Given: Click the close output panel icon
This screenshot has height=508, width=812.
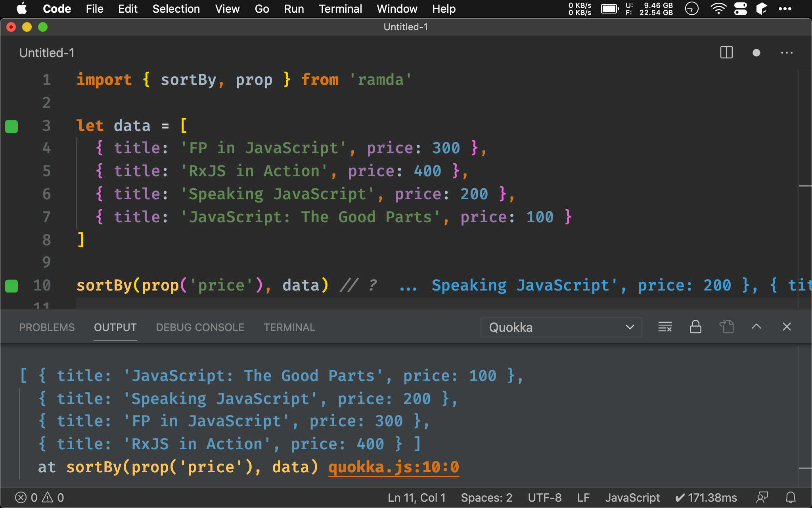Looking at the screenshot, I should pos(787,327).
